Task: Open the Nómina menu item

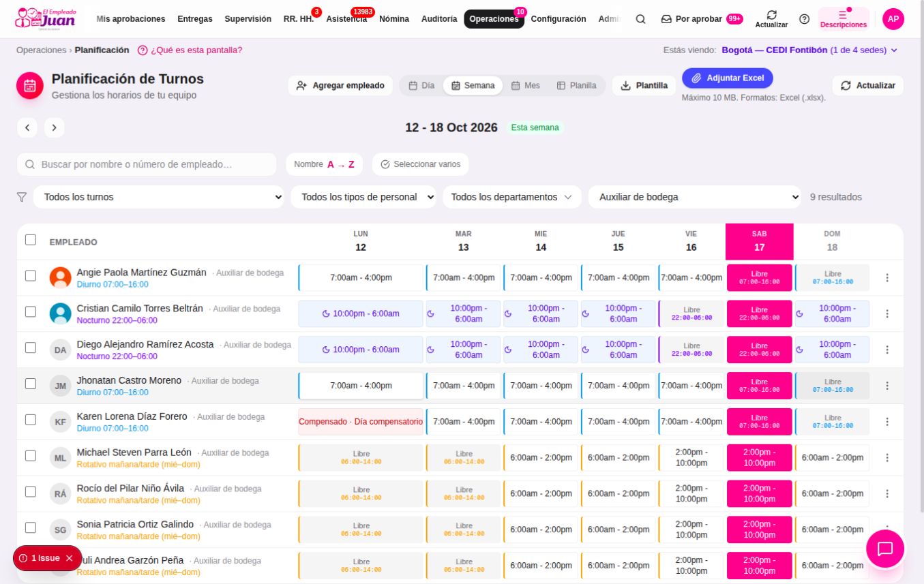Action: [394, 19]
